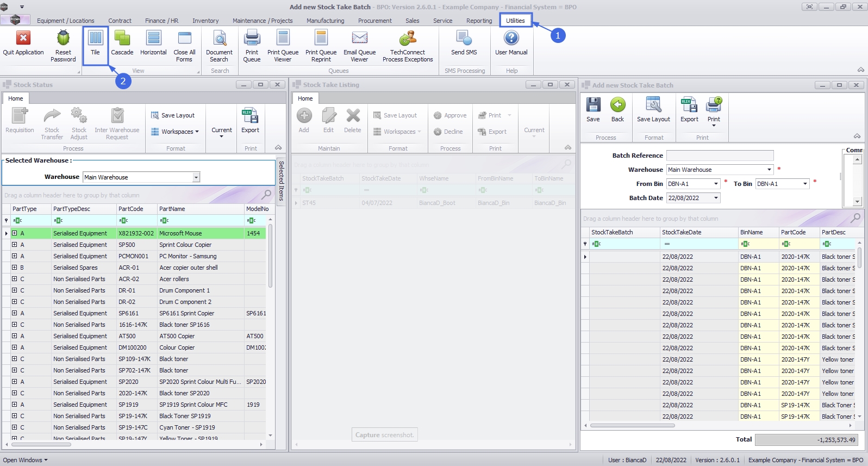Select Home tab in Stock Status
This screenshot has height=466, width=868.
(16, 98)
